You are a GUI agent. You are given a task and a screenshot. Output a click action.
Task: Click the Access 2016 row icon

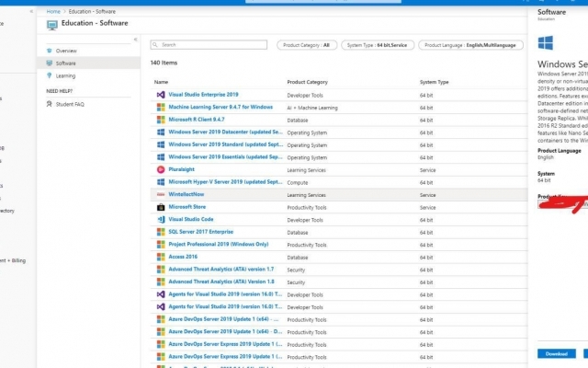[x=161, y=257]
